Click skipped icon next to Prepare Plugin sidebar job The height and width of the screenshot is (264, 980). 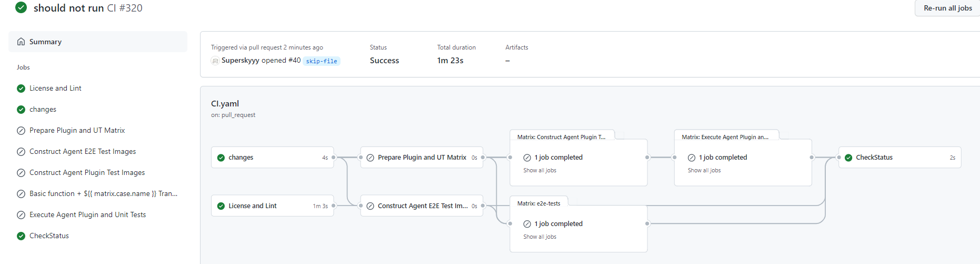(21, 131)
